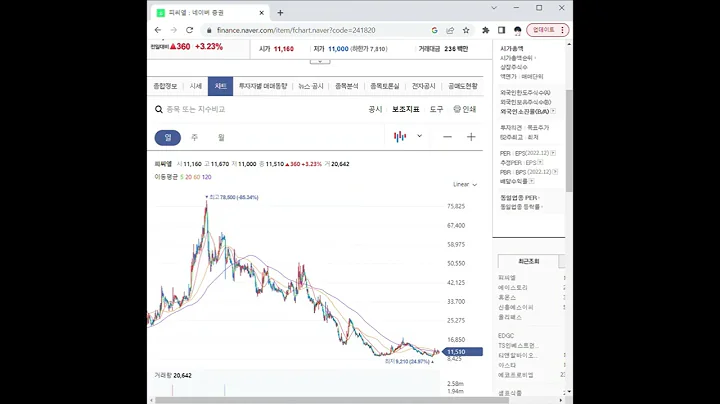The height and width of the screenshot is (404, 720).
Task: Open a new browser tab
Action: tap(280, 13)
